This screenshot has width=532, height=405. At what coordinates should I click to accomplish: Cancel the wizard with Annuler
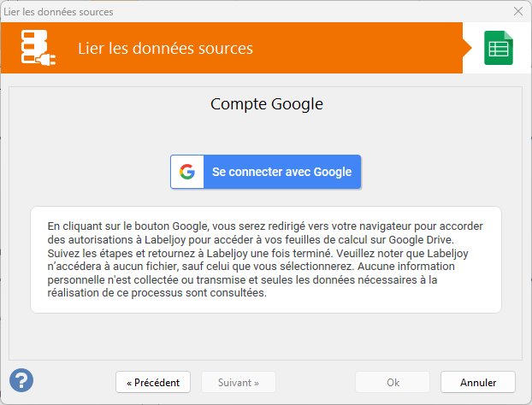pyautogui.click(x=478, y=382)
